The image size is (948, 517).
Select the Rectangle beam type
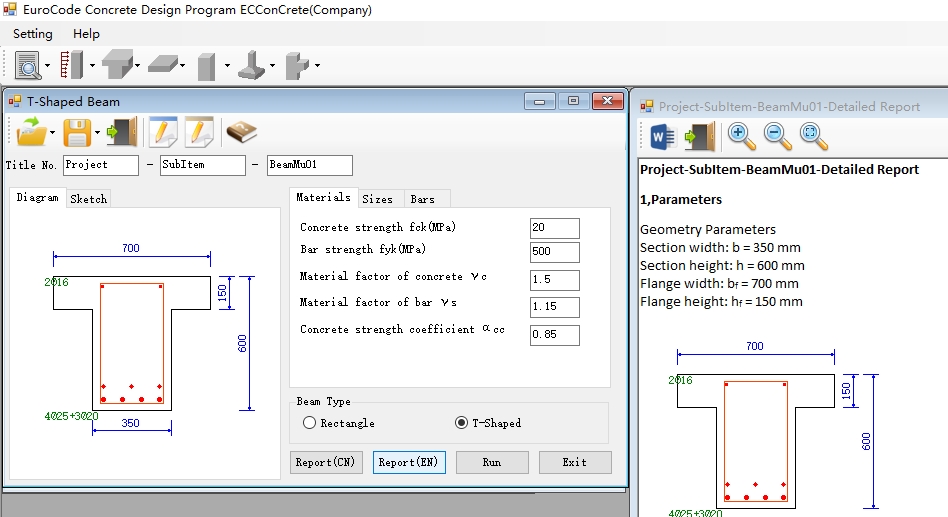coord(339,423)
